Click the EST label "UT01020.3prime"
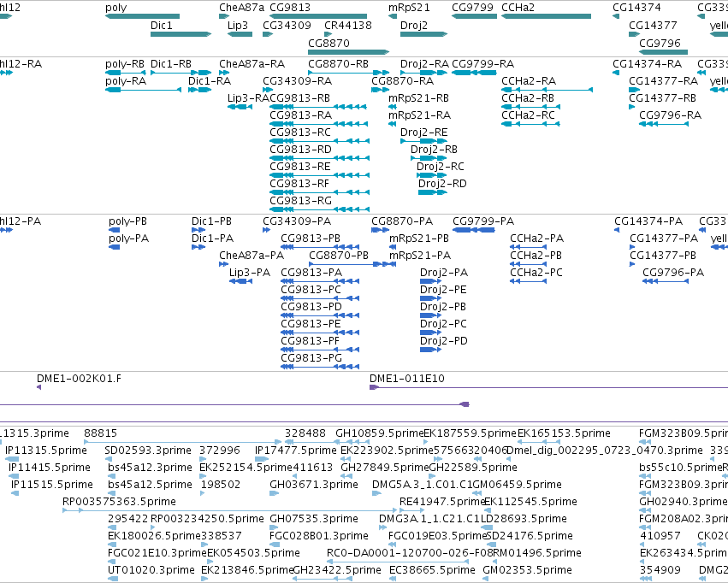This screenshot has width=728, height=583. coord(151,570)
